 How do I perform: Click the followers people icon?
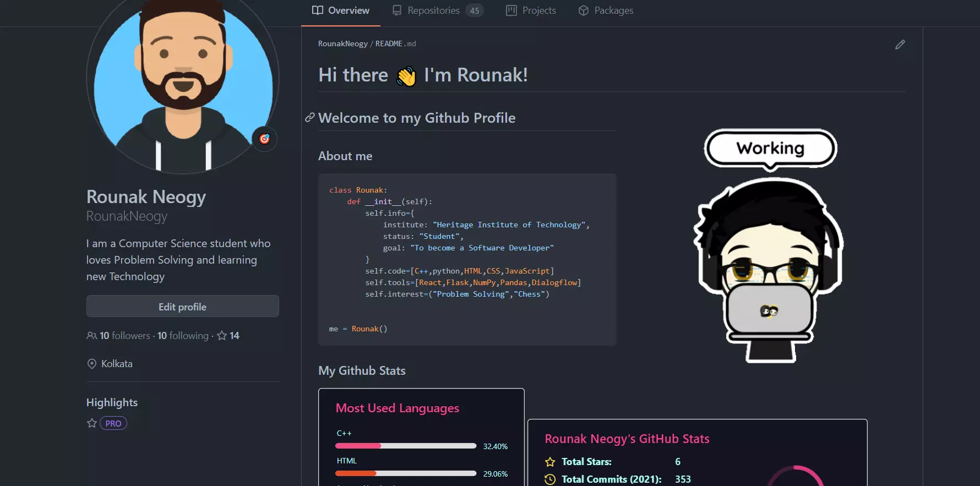tap(91, 336)
